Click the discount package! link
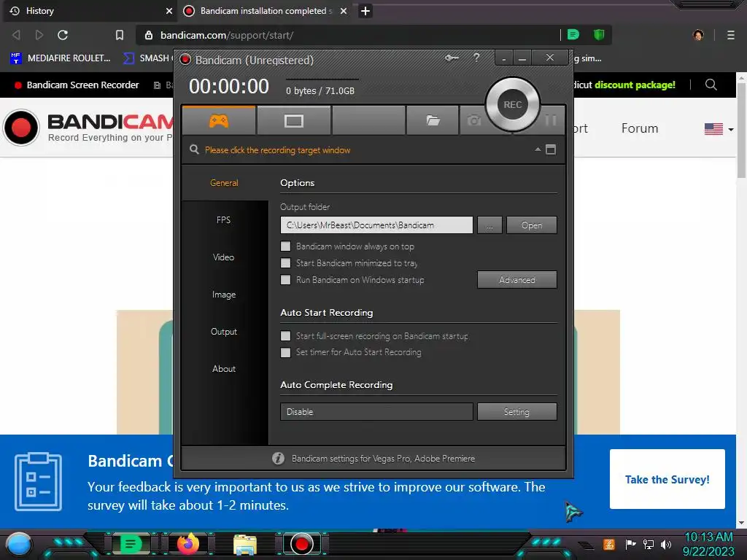Screen dimensions: 747x560 click(635, 85)
